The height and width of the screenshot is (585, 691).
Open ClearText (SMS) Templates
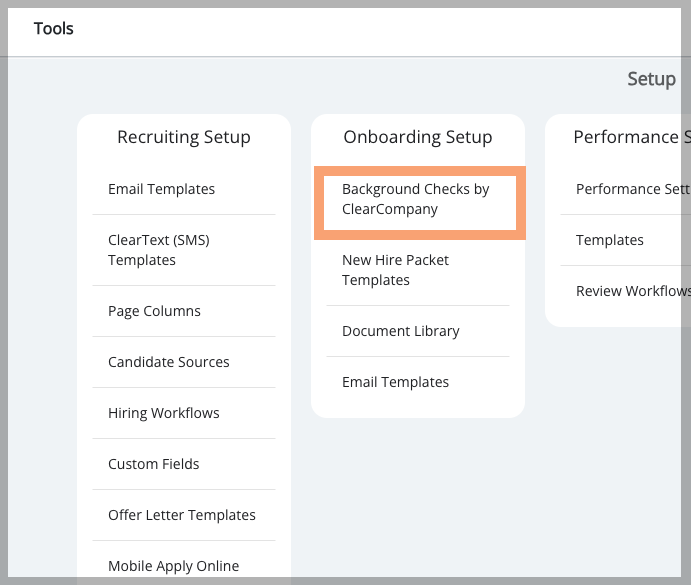point(158,250)
